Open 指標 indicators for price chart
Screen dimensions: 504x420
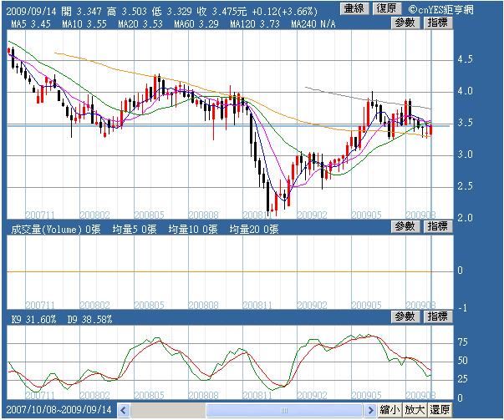(437, 23)
